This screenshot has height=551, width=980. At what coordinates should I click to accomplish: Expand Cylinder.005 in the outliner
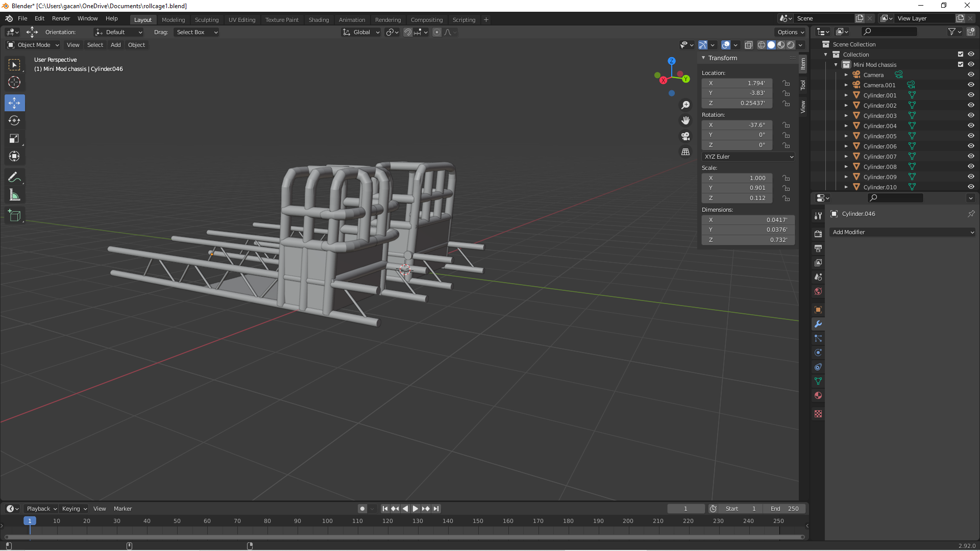coord(846,136)
